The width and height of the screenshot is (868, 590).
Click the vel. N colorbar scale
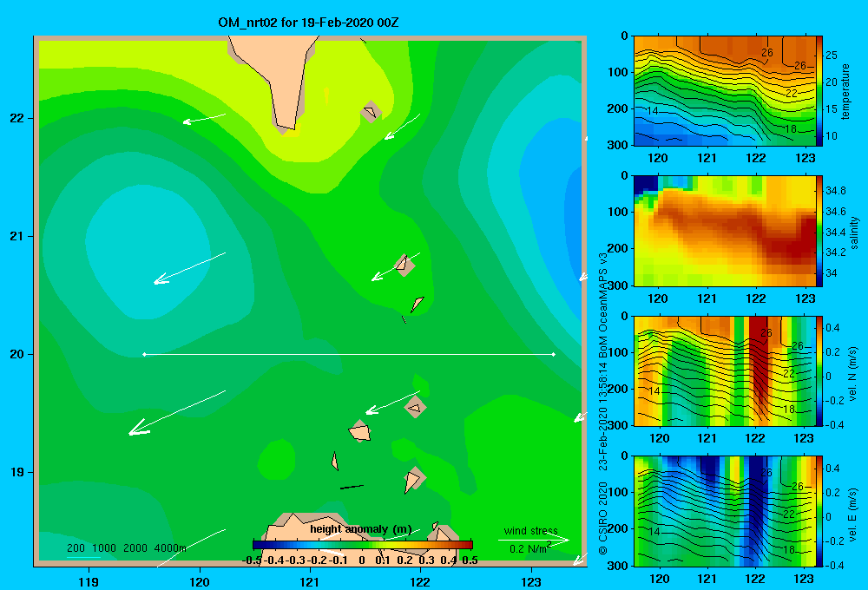point(819,370)
